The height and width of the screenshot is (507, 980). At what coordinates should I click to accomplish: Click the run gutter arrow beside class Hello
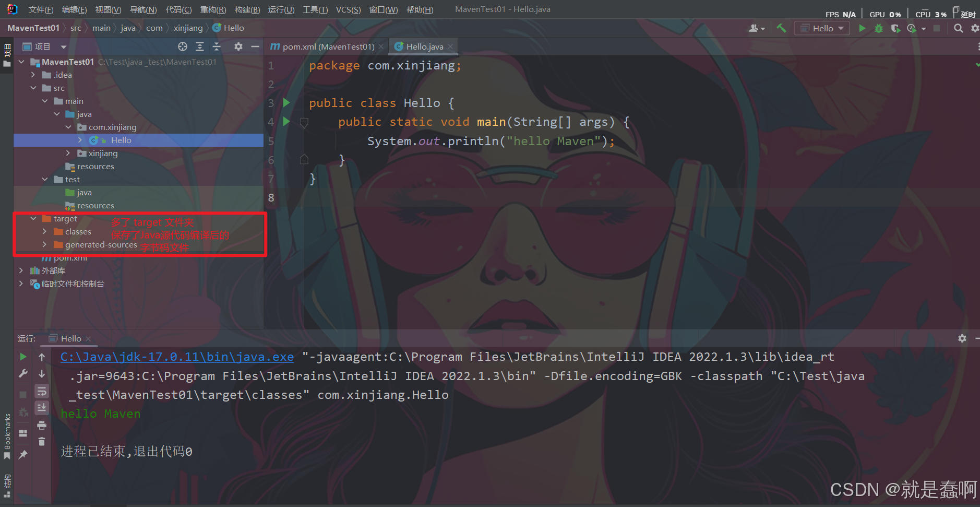pos(286,102)
